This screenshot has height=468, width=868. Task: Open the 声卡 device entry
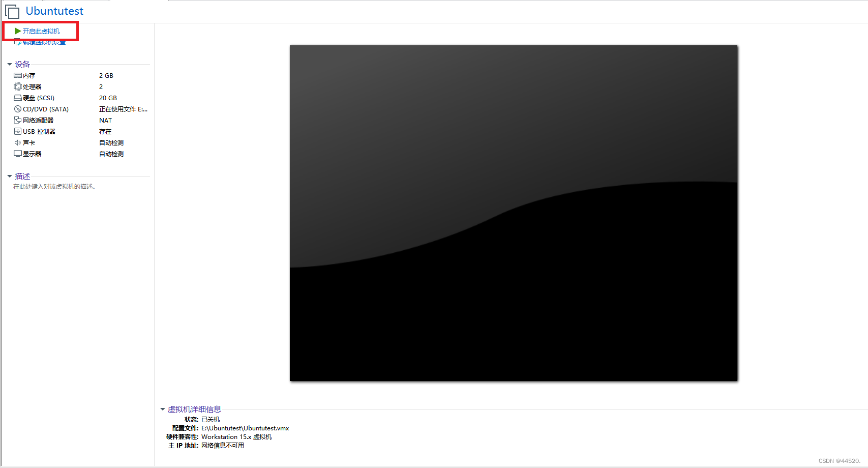(x=29, y=143)
